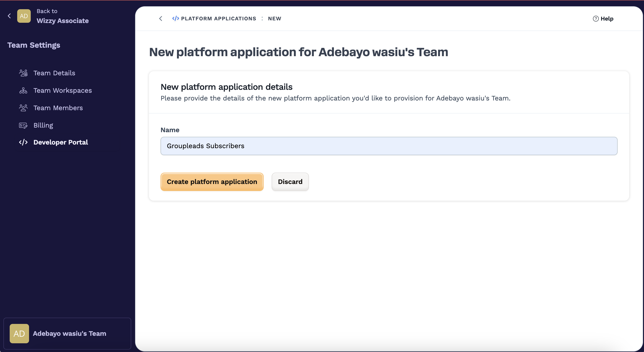Click the large AD team avatar thumbnail
This screenshot has width=644, height=352.
[19, 334]
